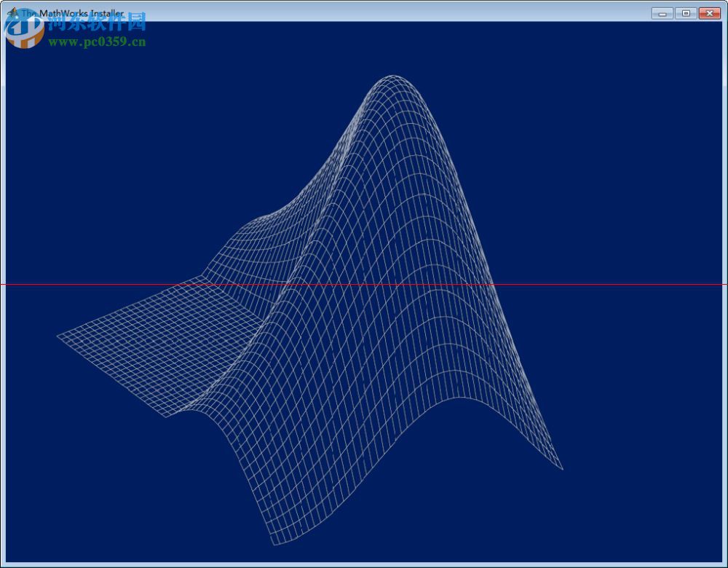Click the MATLAB icon in the title bar
The width and height of the screenshot is (728, 568).
12,12
